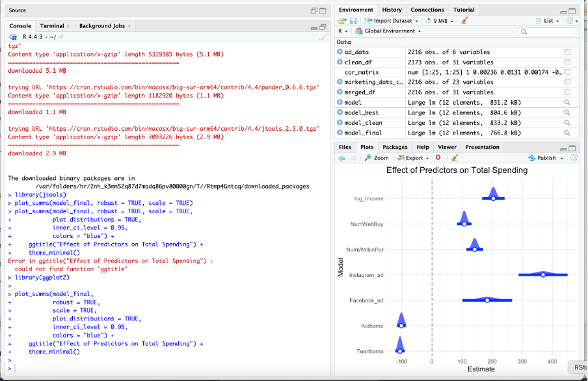Screen dimensions: 588x381
Task: Open the 9 MiB memory usage dropdown
Action: [x=440, y=21]
